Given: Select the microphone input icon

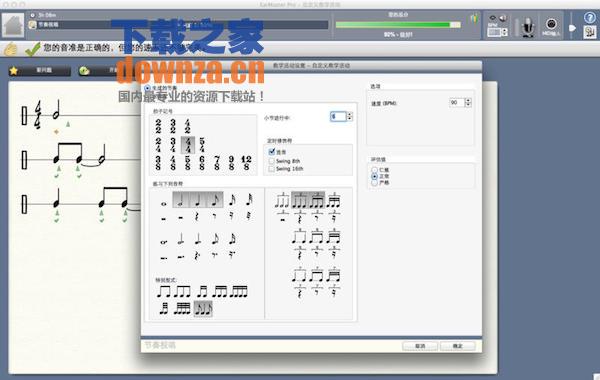Looking at the screenshot, I should [528, 27].
